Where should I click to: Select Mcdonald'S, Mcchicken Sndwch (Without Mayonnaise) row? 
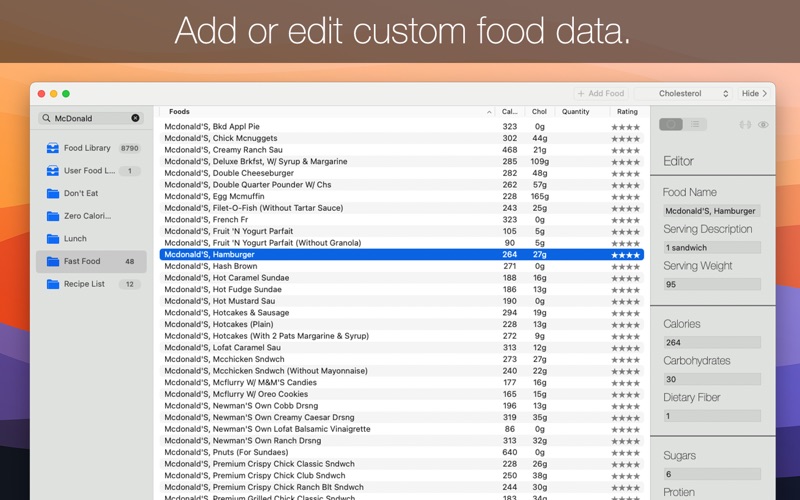(402, 371)
